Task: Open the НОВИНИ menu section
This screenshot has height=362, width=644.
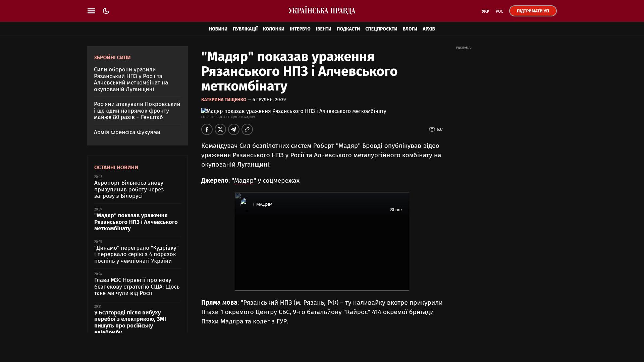Action: [x=218, y=29]
